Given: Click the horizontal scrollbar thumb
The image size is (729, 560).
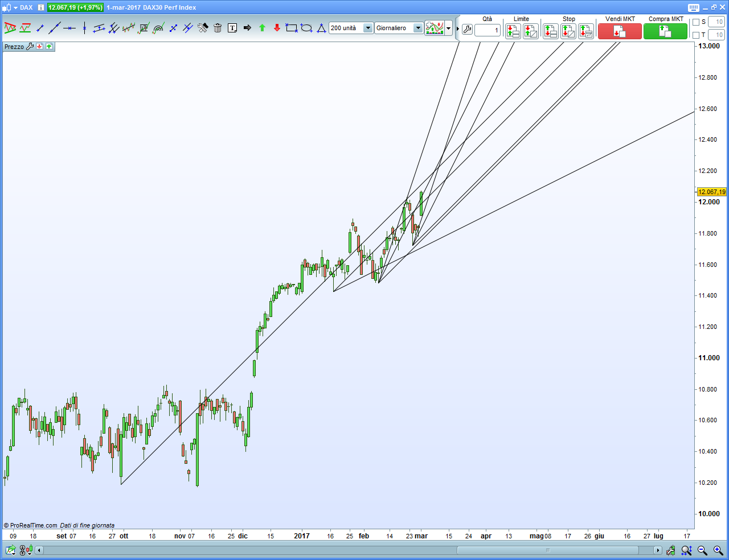Looking at the screenshot, I should (x=548, y=550).
